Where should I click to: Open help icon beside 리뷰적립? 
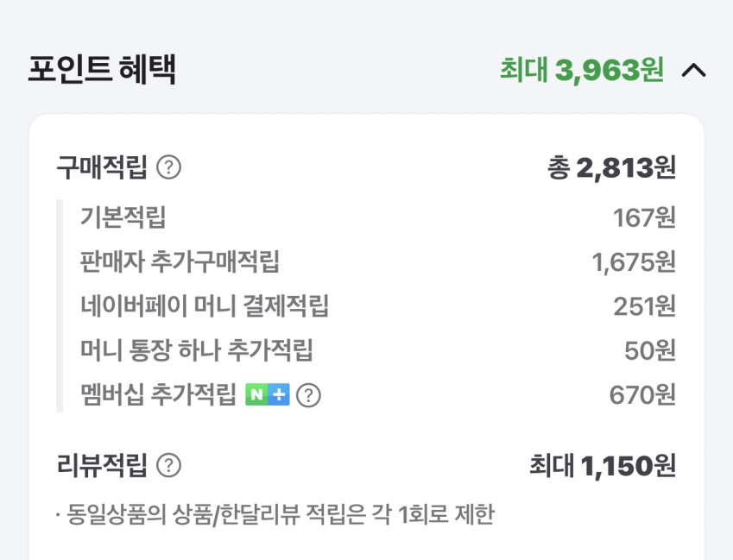[169, 466]
